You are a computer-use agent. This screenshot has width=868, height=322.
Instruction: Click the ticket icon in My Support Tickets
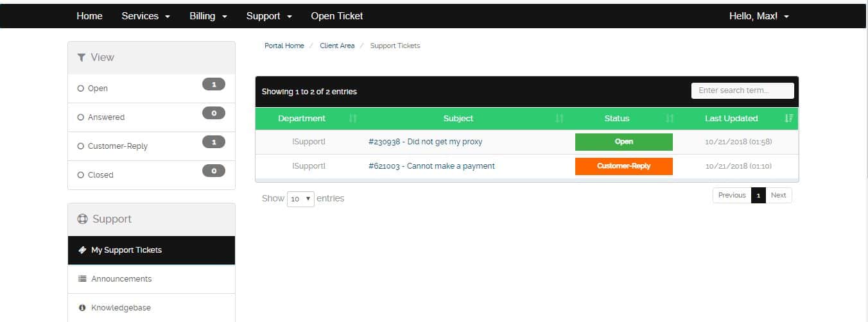(x=82, y=250)
